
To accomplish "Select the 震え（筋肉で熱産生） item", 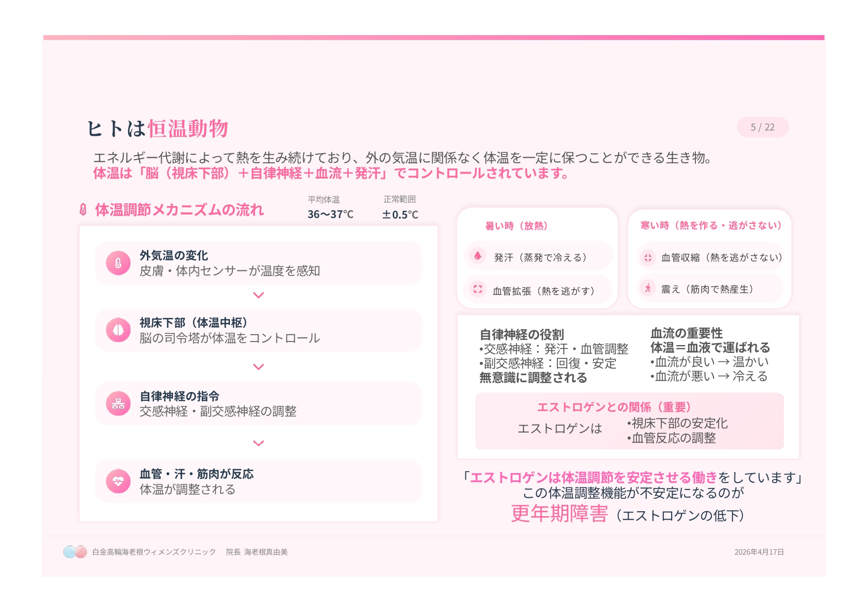I will pyautogui.click(x=710, y=288).
